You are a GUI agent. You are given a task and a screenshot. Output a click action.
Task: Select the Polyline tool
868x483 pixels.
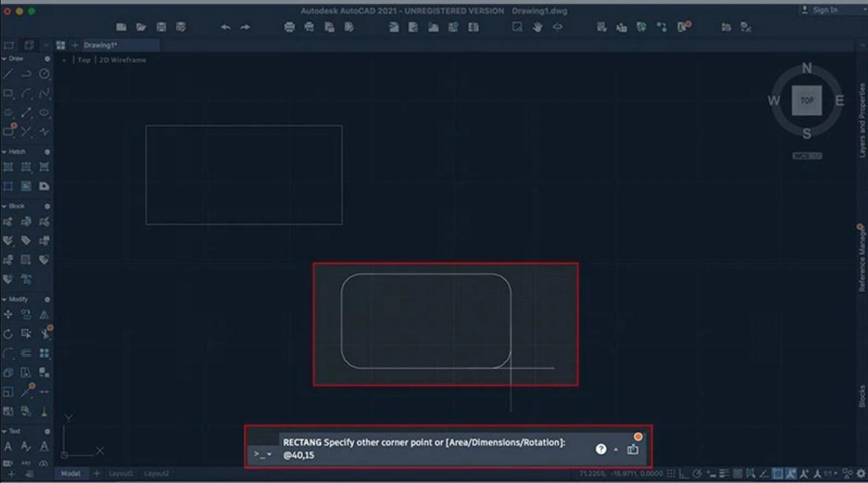point(26,74)
